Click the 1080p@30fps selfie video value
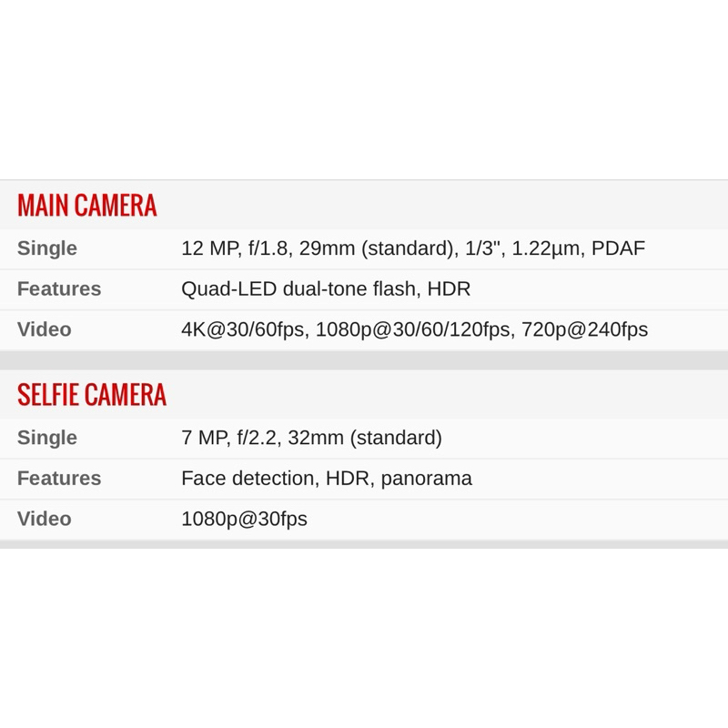The image size is (728, 728). coord(244,519)
